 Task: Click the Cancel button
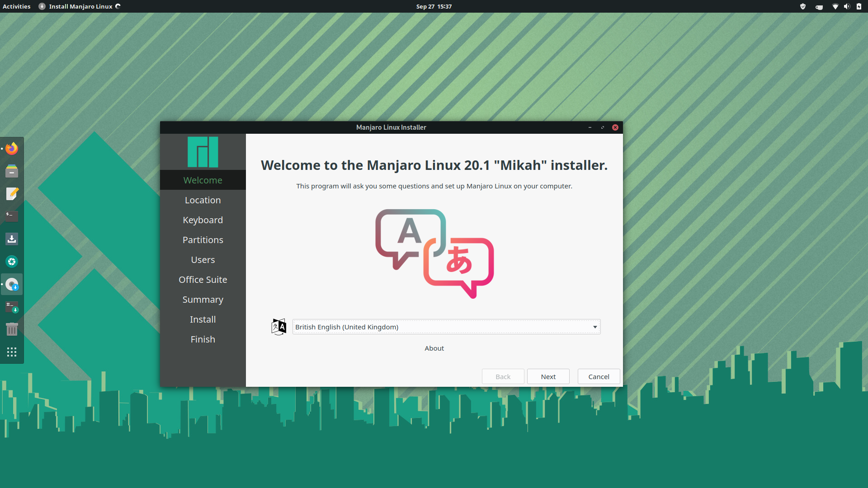599,376
